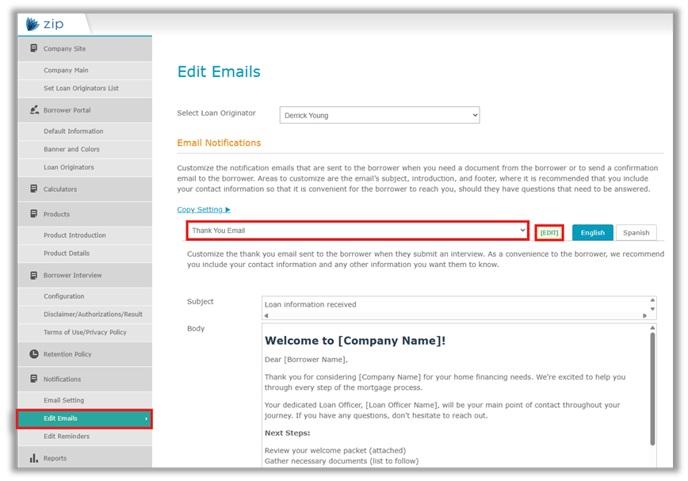688x481 pixels.
Task: Click the Calculators section icon
Action: click(x=34, y=189)
